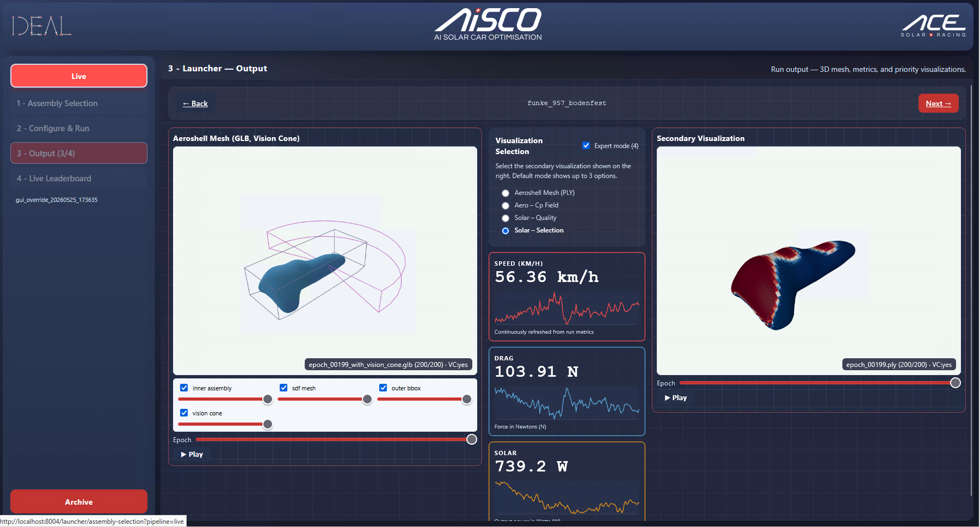Play the Aeroshell Mesh epoch animation

192,455
